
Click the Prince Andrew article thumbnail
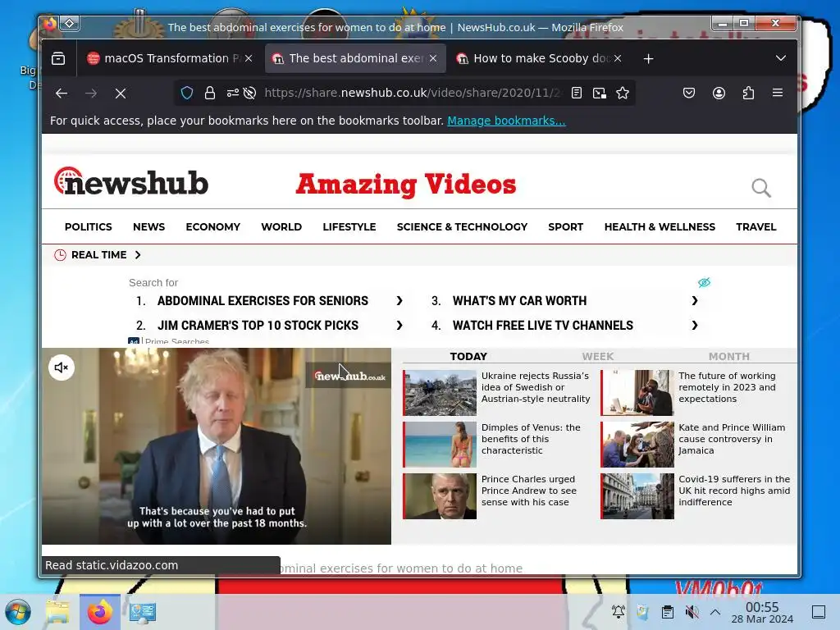pyautogui.click(x=440, y=496)
